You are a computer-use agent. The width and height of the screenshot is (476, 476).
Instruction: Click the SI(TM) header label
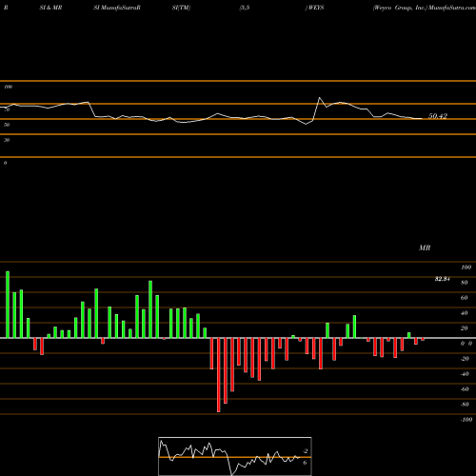point(181,8)
